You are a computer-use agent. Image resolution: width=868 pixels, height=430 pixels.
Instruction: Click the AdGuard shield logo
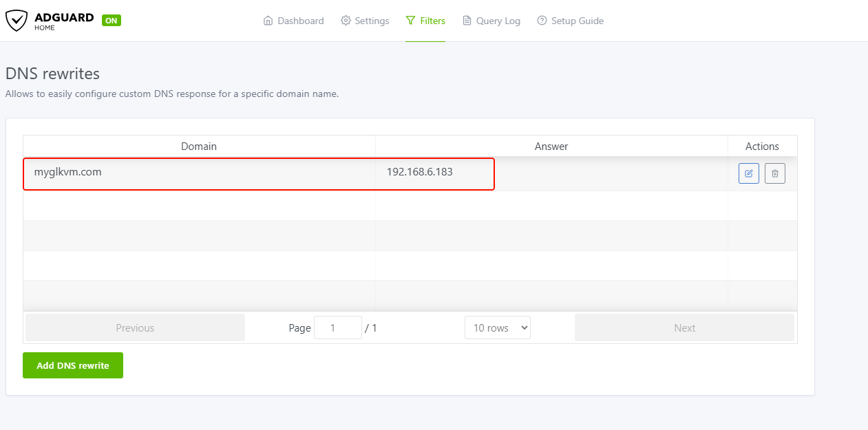click(17, 21)
